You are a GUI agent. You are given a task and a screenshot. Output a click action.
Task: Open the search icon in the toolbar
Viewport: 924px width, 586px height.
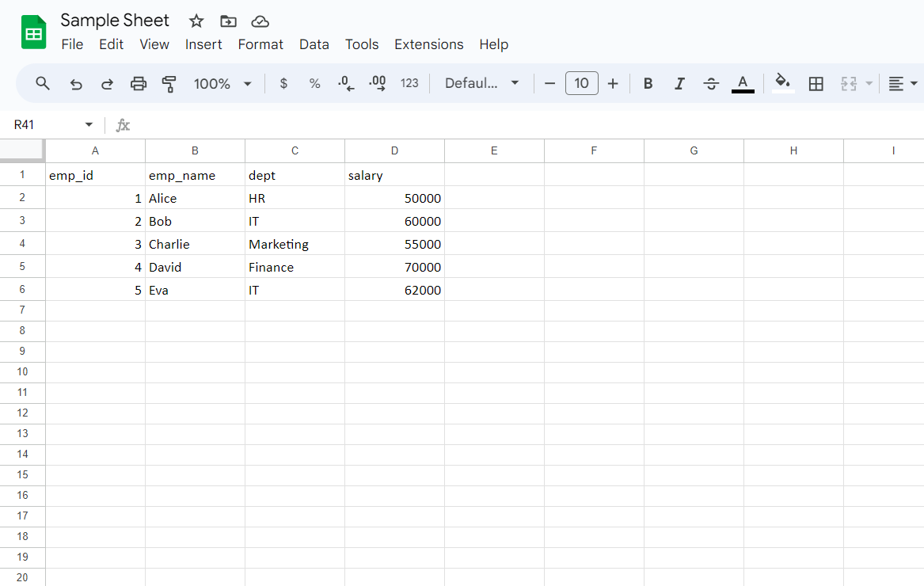pyautogui.click(x=42, y=83)
